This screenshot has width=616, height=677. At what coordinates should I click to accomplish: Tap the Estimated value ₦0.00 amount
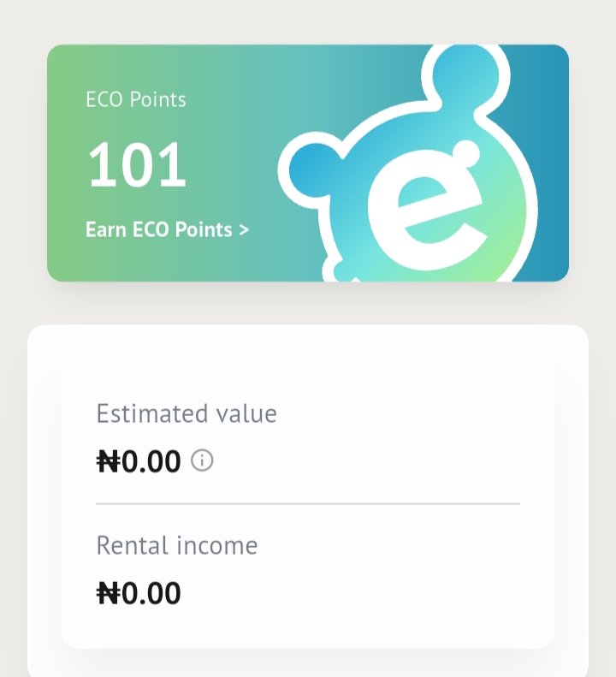pyautogui.click(x=139, y=462)
